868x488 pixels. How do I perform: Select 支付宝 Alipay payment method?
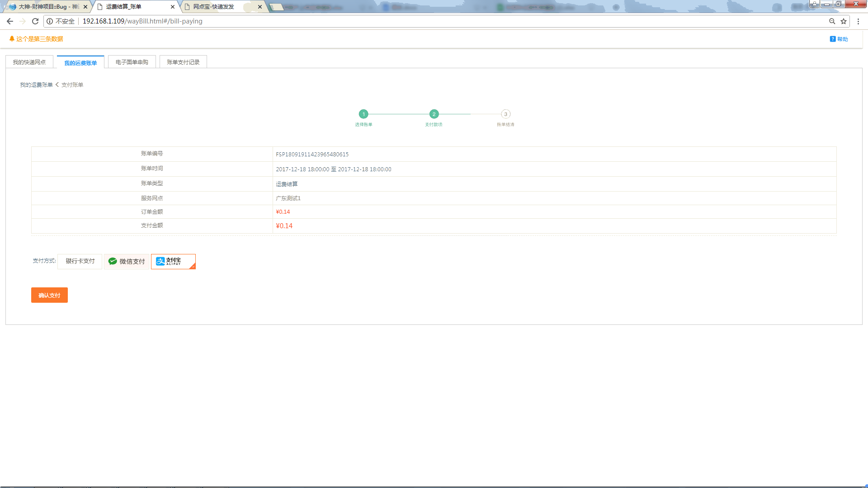173,261
